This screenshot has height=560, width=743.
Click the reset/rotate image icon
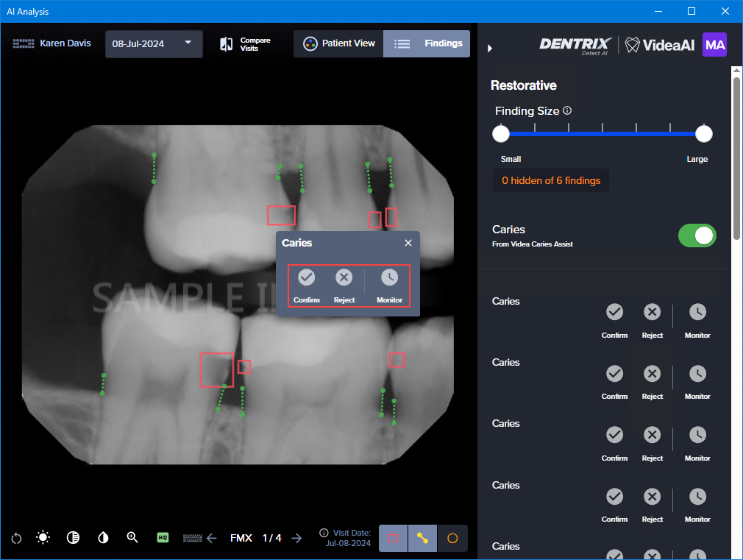pos(16,538)
